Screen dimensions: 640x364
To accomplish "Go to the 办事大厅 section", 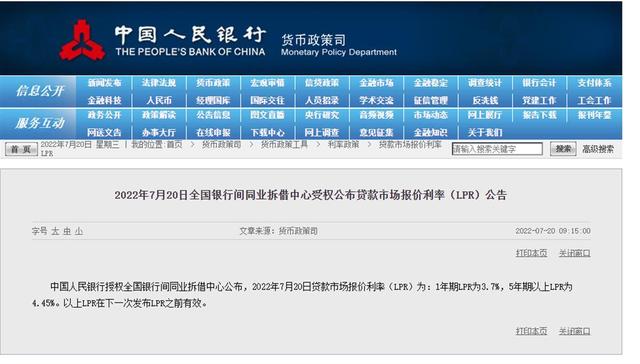I will click(x=159, y=133).
